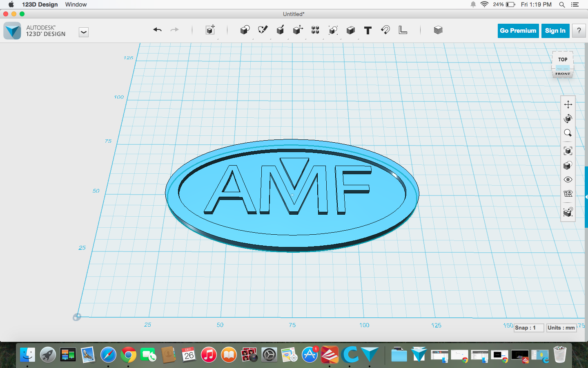Open Mission Control from the Dock
Screen dimensions: 588x368
[68, 355]
